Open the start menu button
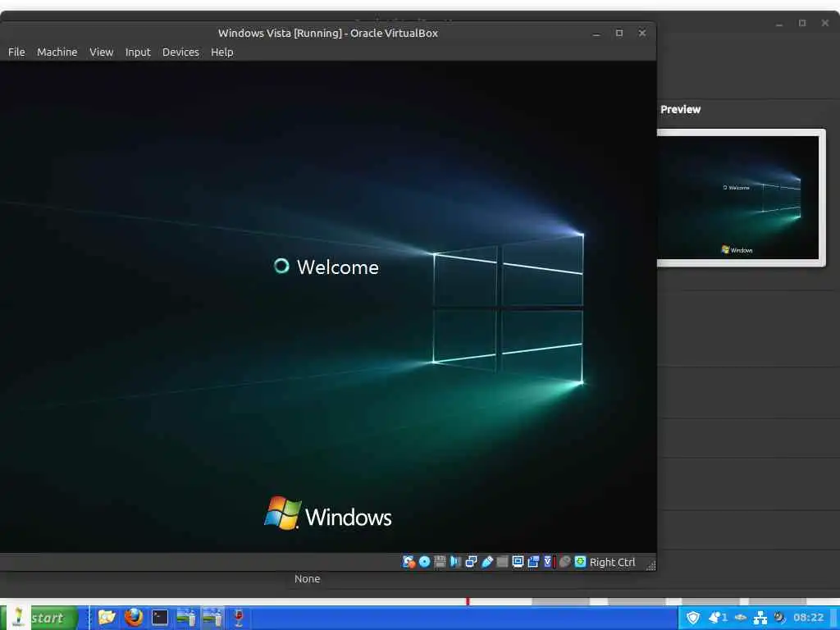Viewport: 840px width, 630px height. 39,618
